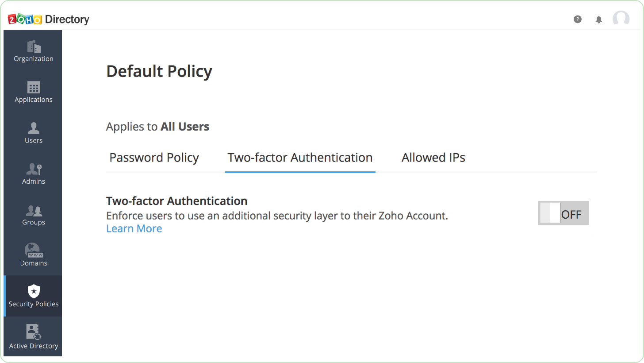Turn on the Two-factor Authentication switch
The width and height of the screenshot is (644, 363).
[563, 213]
